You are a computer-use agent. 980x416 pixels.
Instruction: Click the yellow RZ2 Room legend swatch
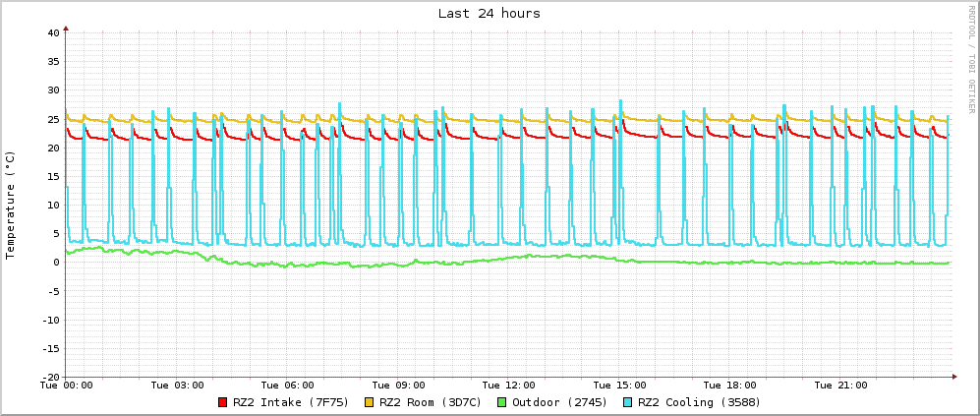pyautogui.click(x=370, y=402)
